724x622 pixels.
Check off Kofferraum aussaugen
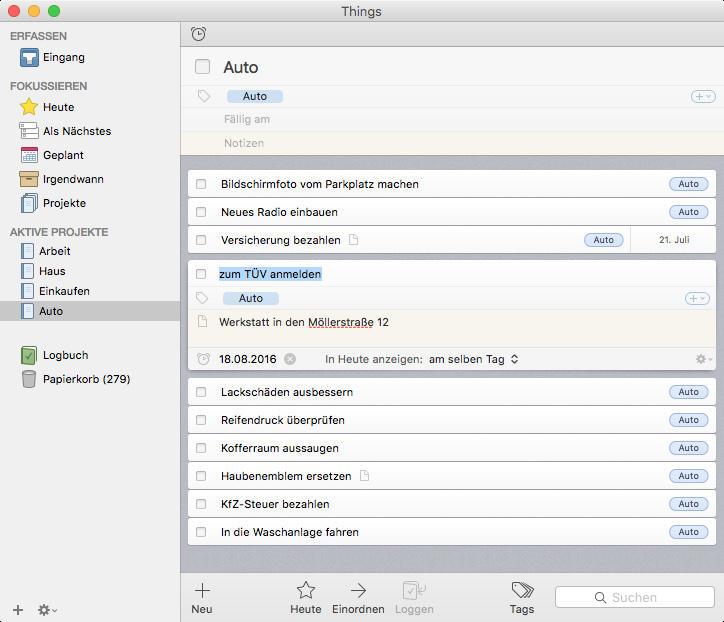(x=201, y=448)
